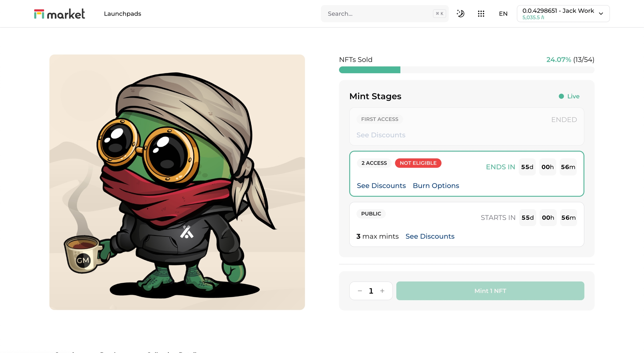Decrease mint quantity with the minus icon

360,291
